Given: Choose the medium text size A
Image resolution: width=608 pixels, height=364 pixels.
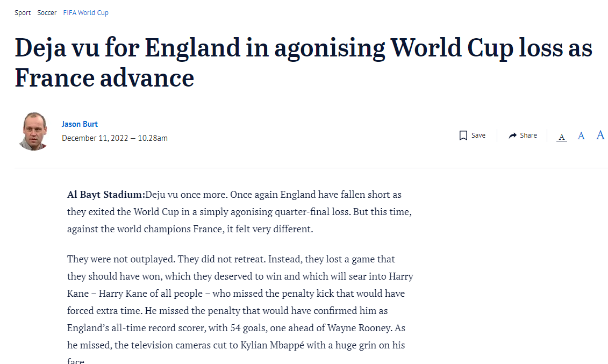Looking at the screenshot, I should click(x=581, y=136).
